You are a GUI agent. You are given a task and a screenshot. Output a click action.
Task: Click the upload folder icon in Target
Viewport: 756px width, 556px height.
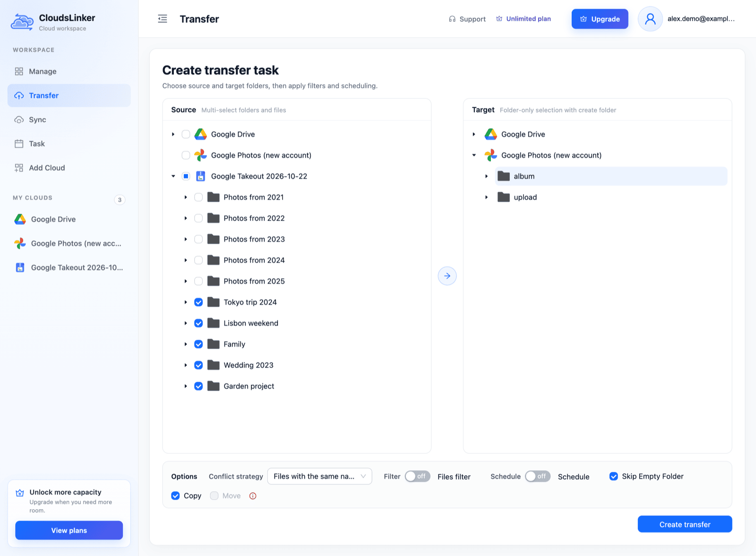tap(504, 197)
